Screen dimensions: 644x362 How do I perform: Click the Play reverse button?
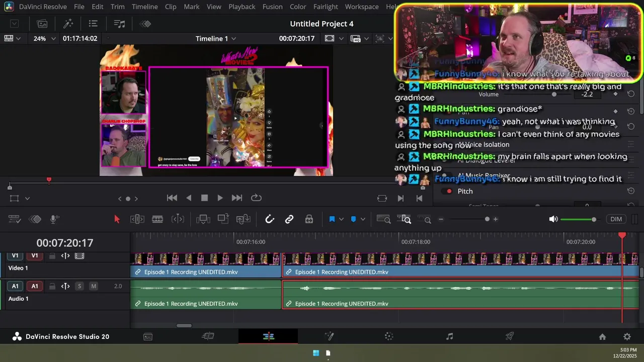click(x=189, y=198)
